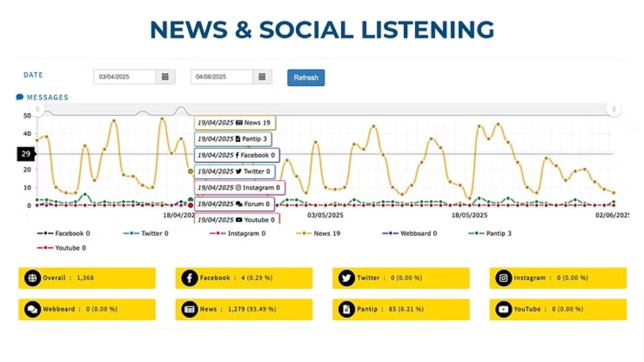Click the Twitter bird icon in stats card
Image resolution: width=644 pixels, height=362 pixels.
(x=346, y=278)
